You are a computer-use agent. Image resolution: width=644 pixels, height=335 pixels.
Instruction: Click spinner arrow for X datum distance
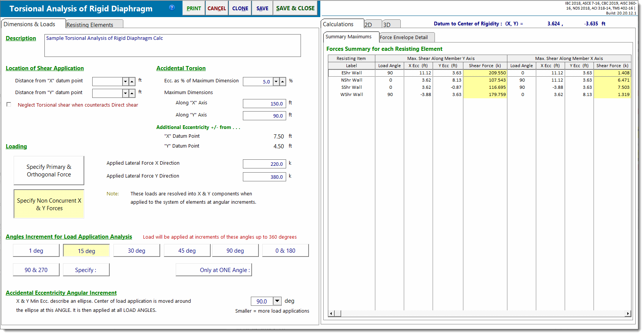[x=132, y=82]
